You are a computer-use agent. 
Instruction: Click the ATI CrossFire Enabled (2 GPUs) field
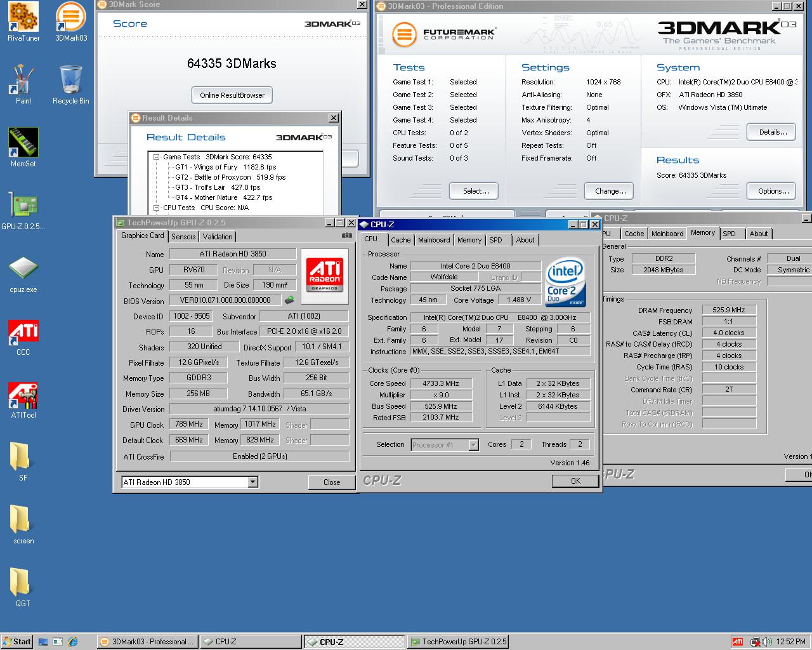tap(259, 456)
